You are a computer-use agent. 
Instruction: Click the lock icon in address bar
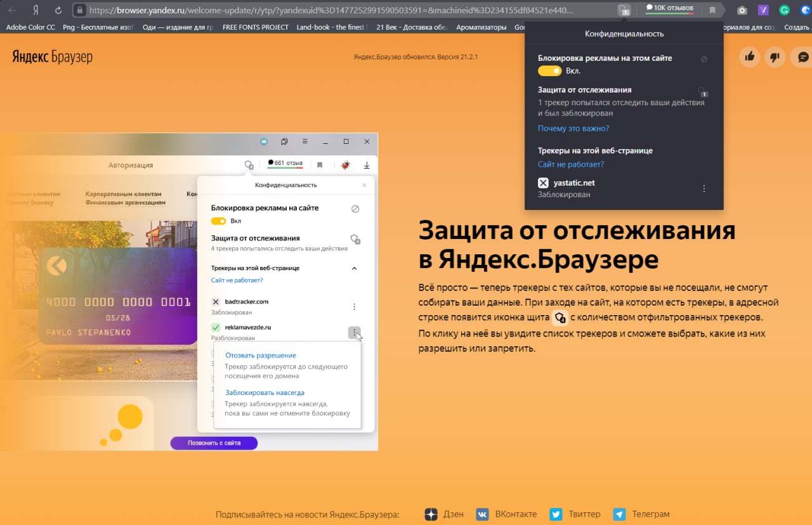[x=80, y=10]
